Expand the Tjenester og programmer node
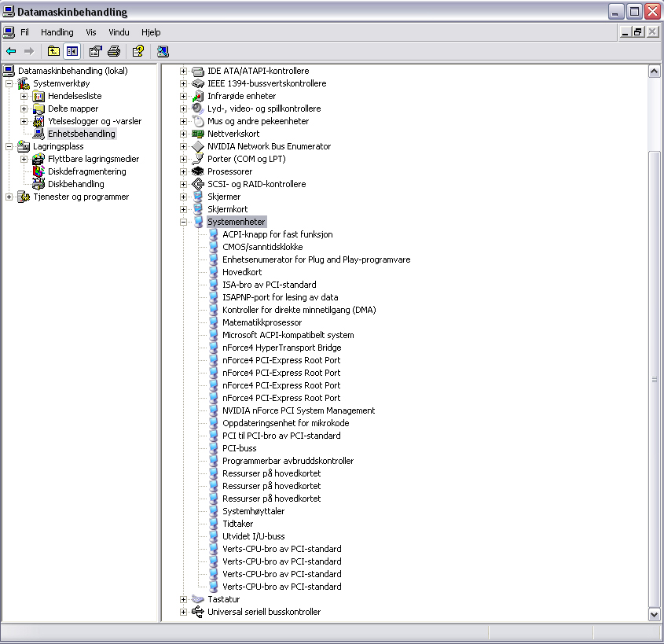 (x=9, y=197)
